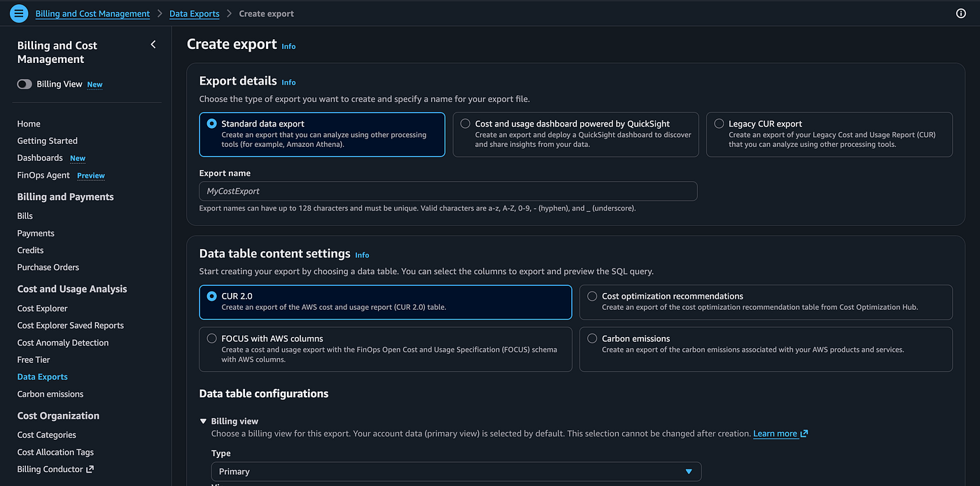The width and height of the screenshot is (980, 486).
Task: Click the Cost and Usage Analysis heading
Action: (72, 289)
